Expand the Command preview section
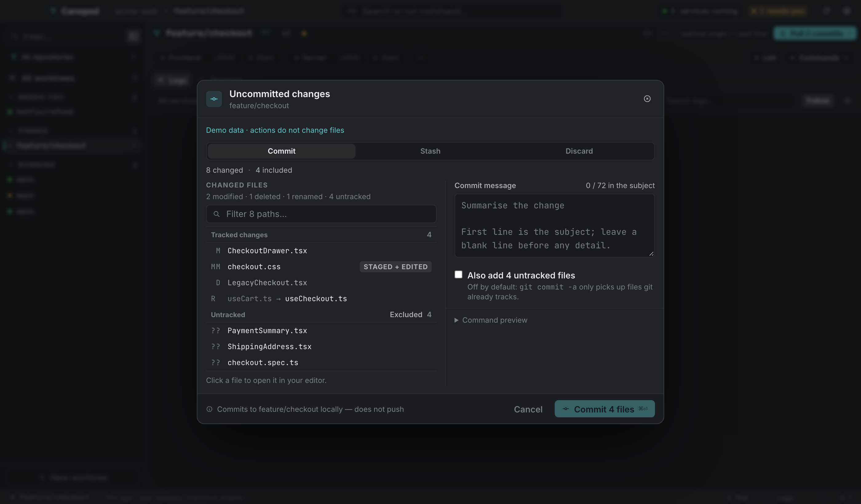 coord(491,320)
